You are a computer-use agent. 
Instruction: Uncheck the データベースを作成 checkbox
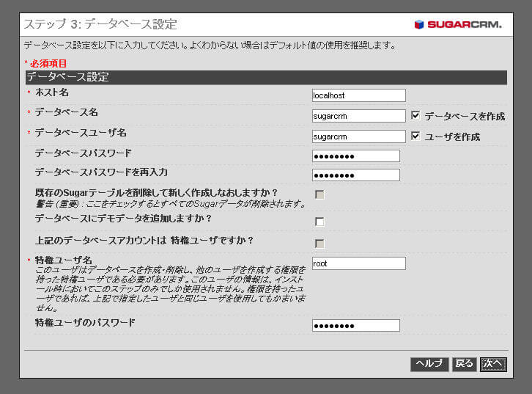tap(415, 116)
